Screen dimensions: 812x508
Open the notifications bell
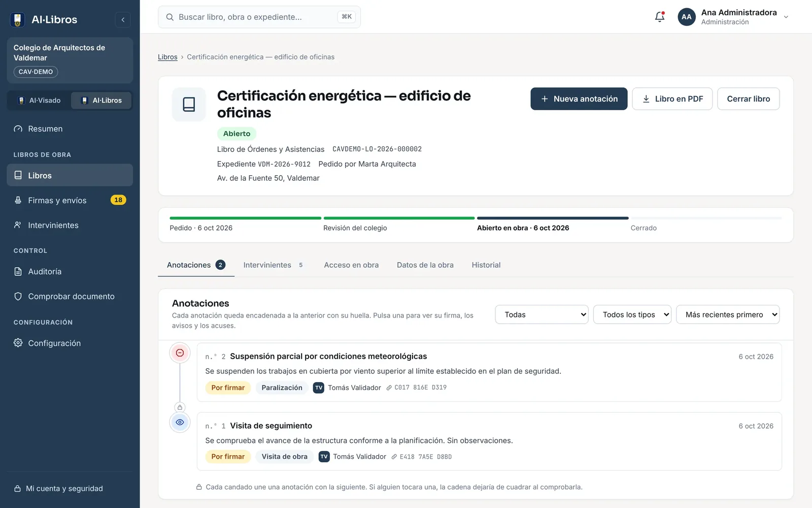pos(660,17)
